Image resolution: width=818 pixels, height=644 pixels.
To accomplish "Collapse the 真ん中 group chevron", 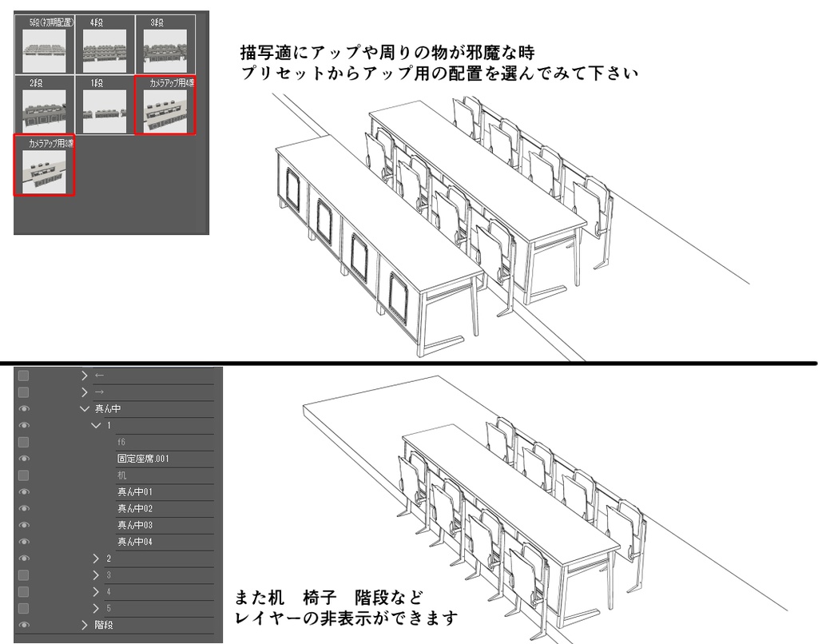I will pos(85,407).
